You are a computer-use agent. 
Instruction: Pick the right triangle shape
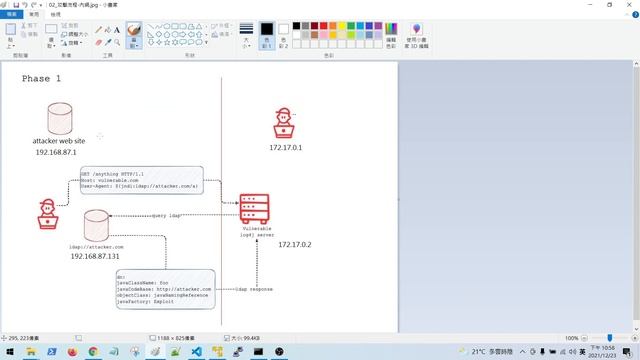click(151, 35)
